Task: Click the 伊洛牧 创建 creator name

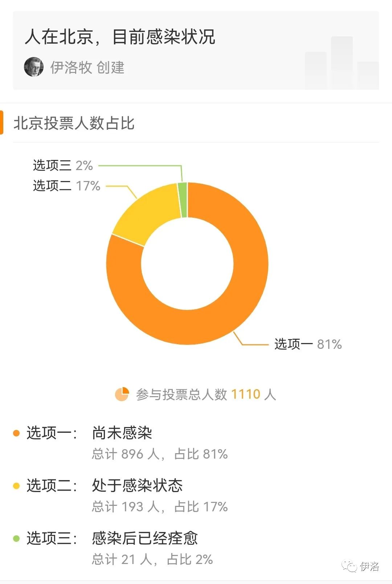Action: tap(87, 67)
